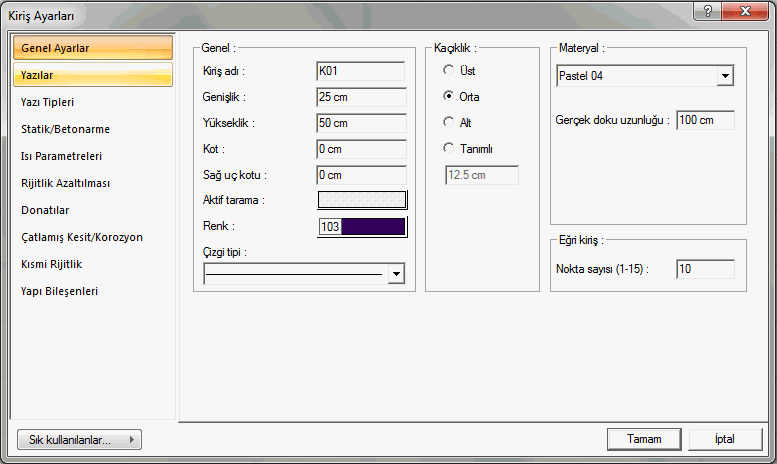Select Yapı Bileşenleri in the sidebar
Image resolution: width=777 pixels, height=464 pixels.
click(59, 291)
